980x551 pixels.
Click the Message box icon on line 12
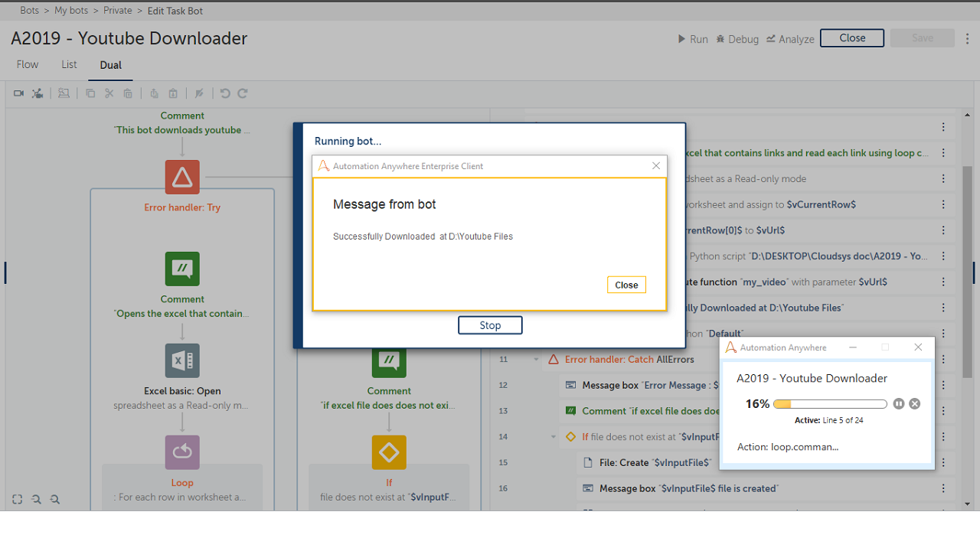[x=571, y=385]
